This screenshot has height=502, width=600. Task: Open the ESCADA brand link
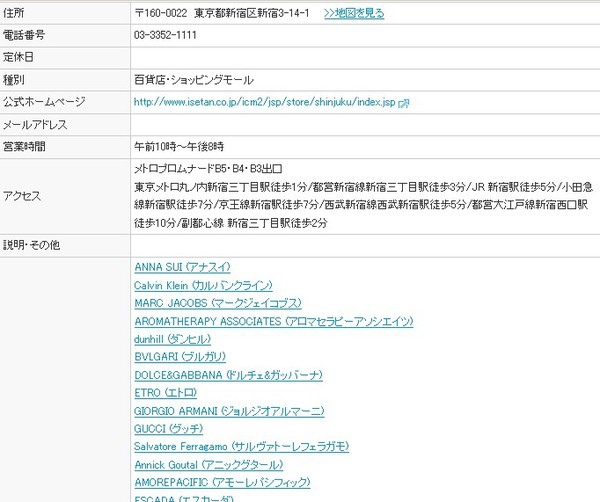[x=184, y=498]
